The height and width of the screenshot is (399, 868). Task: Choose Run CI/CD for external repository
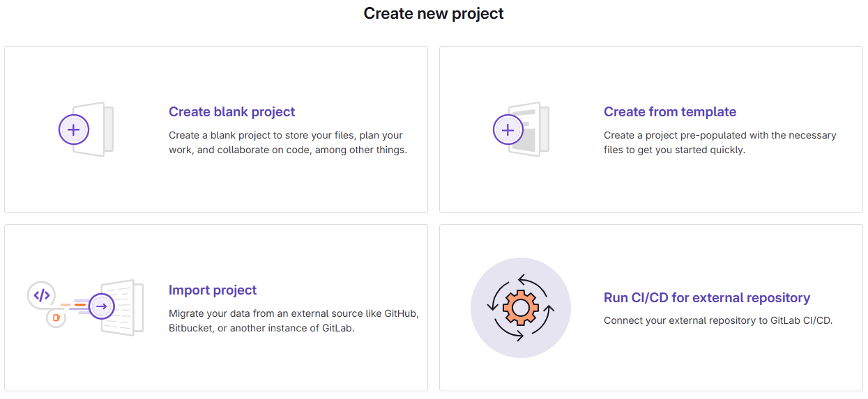[x=706, y=298]
